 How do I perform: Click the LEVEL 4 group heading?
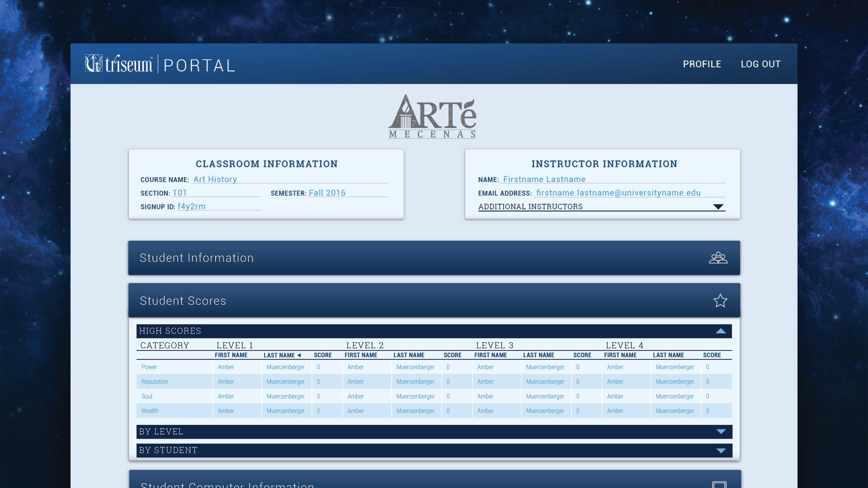pos(624,345)
